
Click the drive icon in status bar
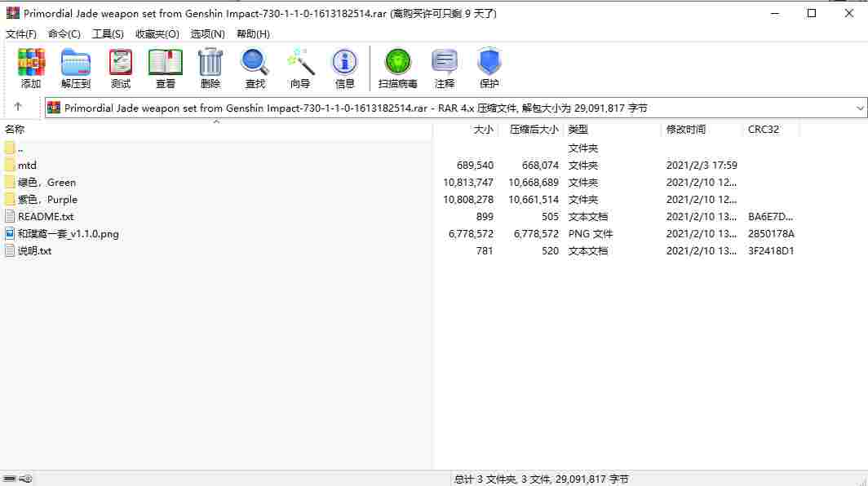(10, 479)
